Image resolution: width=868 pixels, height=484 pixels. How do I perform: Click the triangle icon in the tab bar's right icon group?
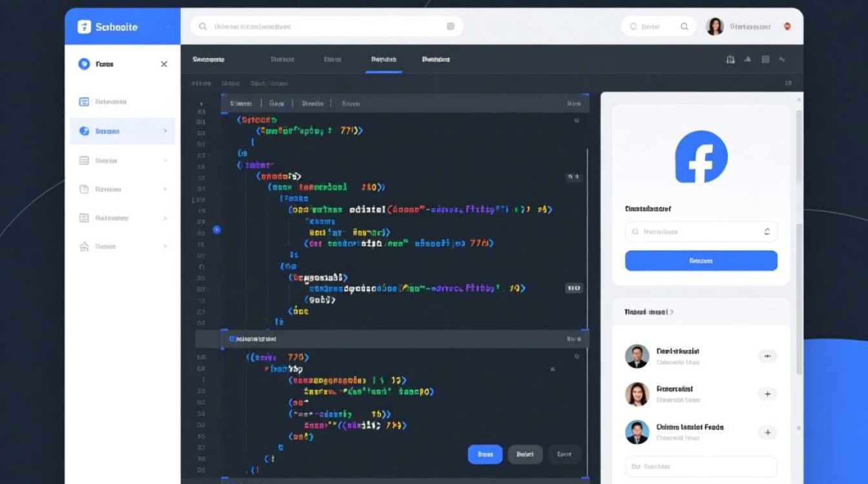pyautogui.click(x=748, y=59)
